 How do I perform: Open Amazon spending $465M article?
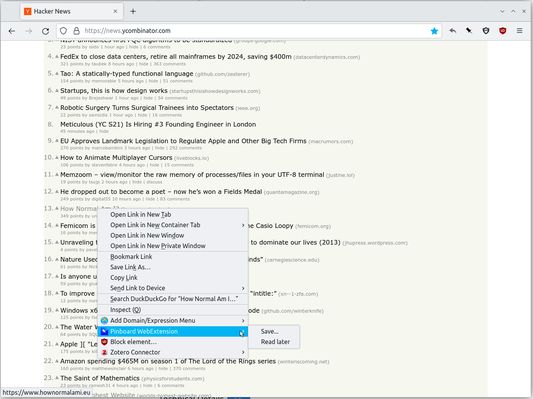click(168, 361)
